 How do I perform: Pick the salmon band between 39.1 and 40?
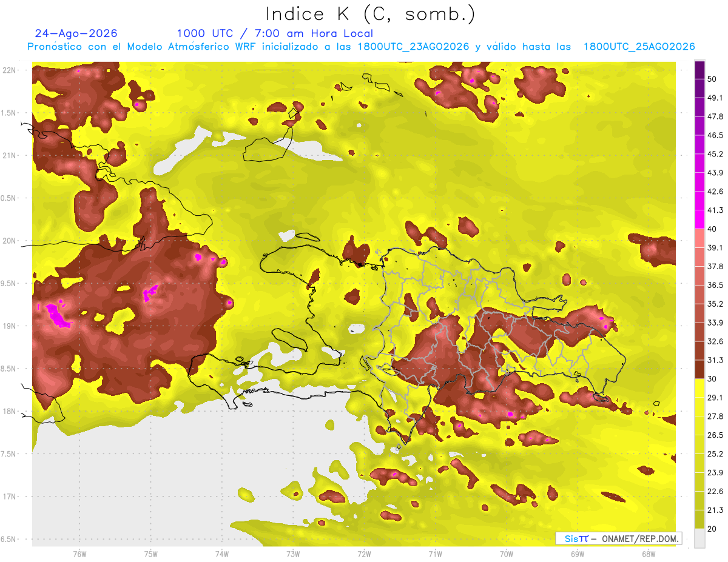tap(699, 238)
